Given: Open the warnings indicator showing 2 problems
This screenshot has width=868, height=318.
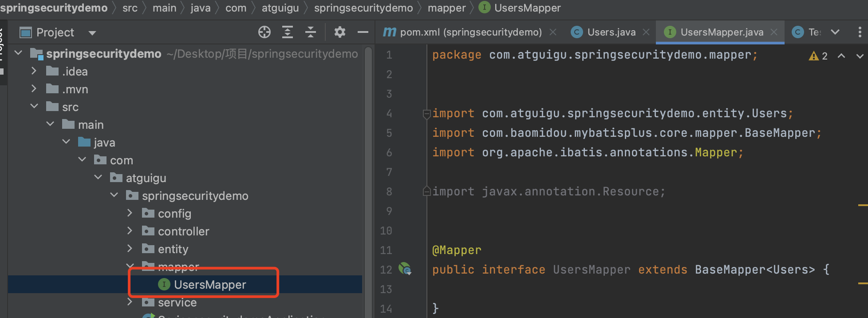Looking at the screenshot, I should pos(818,56).
